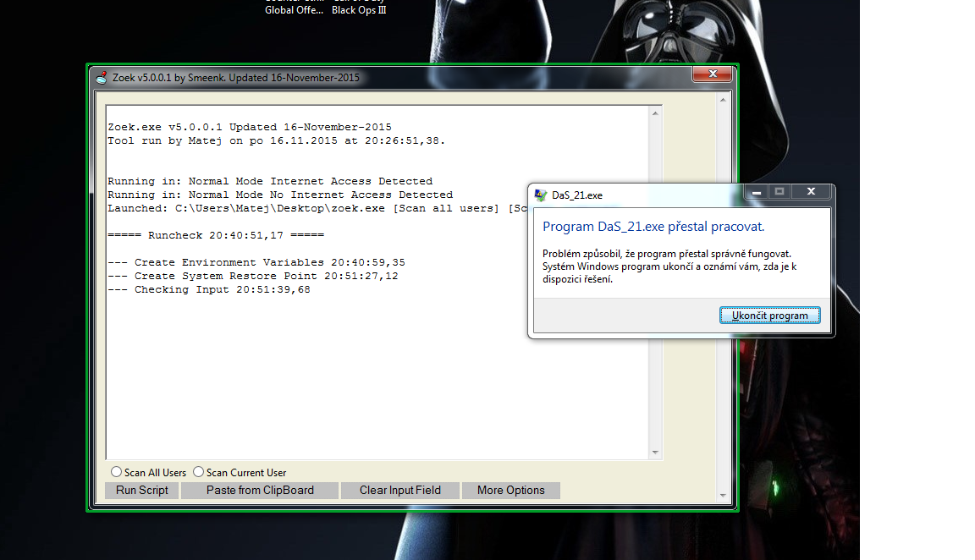Click the 'Launched: C:\Users\Matej\Desktop\zoek.exe' line

(317, 208)
